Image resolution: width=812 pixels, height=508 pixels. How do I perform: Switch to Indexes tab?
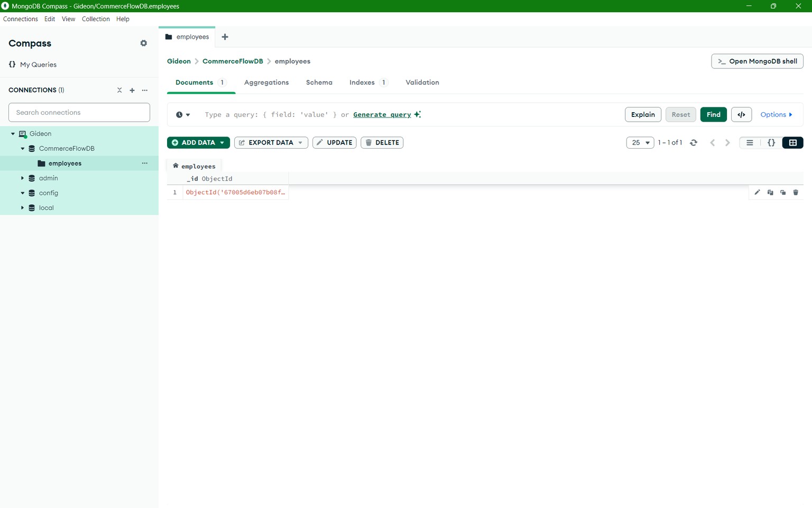tap(368, 83)
